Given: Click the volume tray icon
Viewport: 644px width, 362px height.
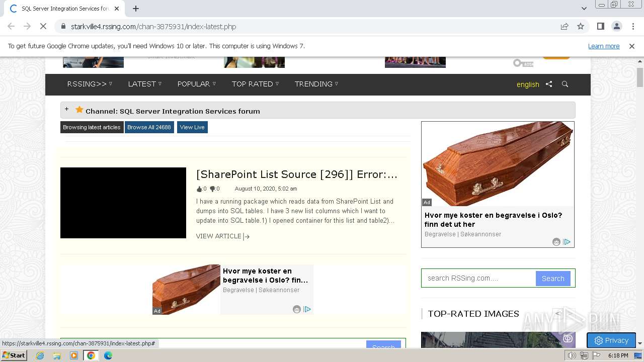Looking at the screenshot, I should 572,355.
